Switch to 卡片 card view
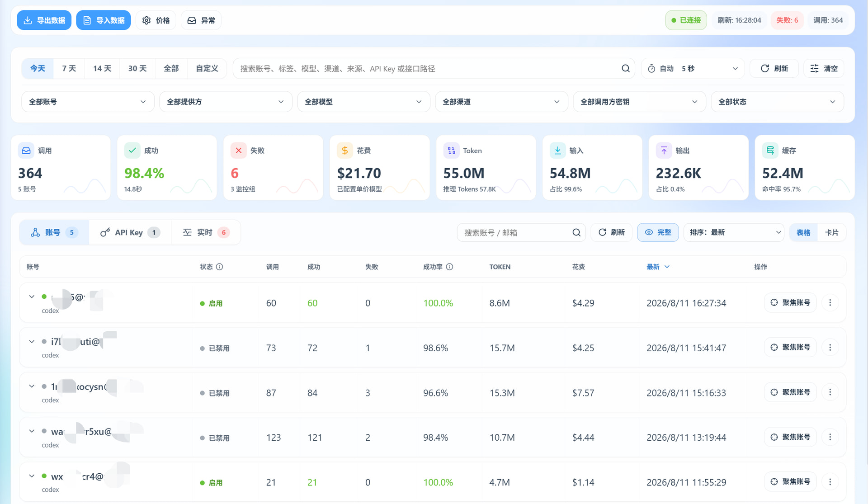868x504 pixels. tap(831, 232)
